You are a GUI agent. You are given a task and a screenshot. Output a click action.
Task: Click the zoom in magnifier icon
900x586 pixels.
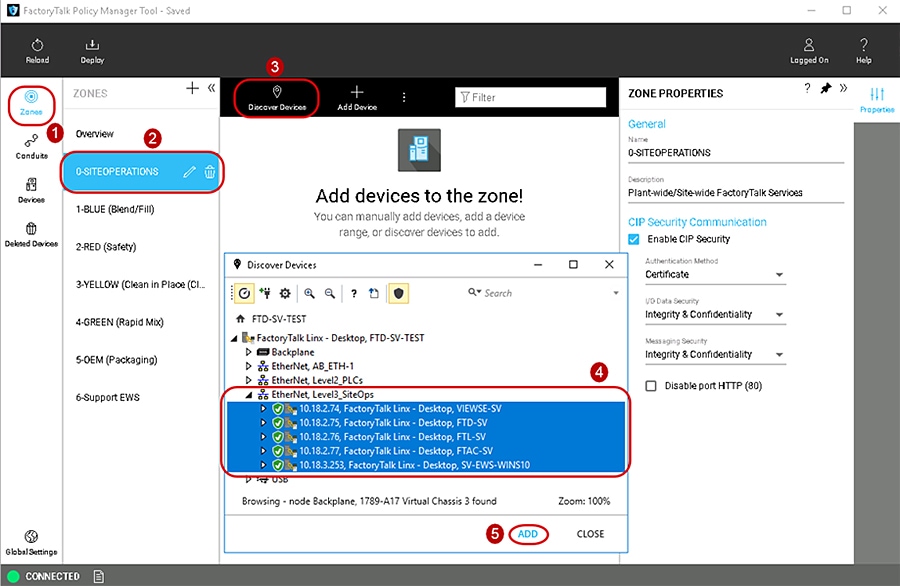(309, 293)
